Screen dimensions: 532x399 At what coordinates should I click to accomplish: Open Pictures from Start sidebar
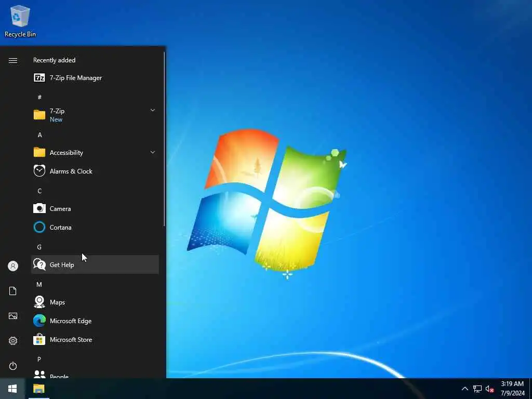point(13,316)
